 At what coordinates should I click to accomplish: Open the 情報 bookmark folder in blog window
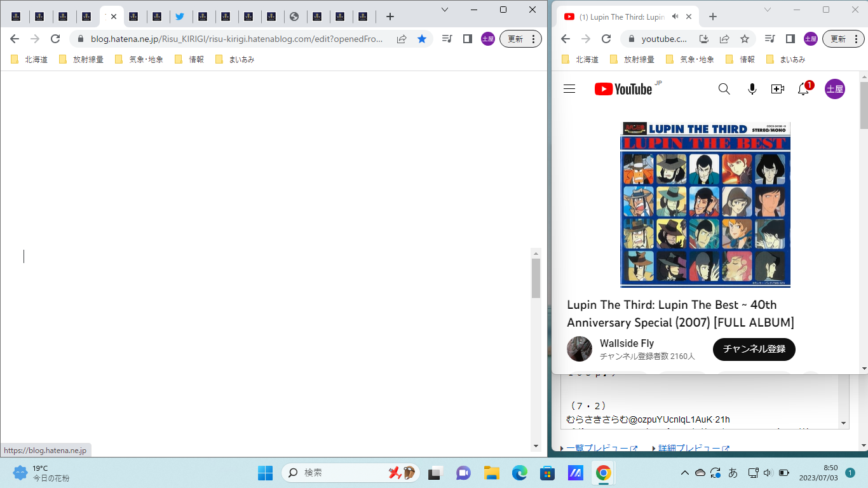189,60
